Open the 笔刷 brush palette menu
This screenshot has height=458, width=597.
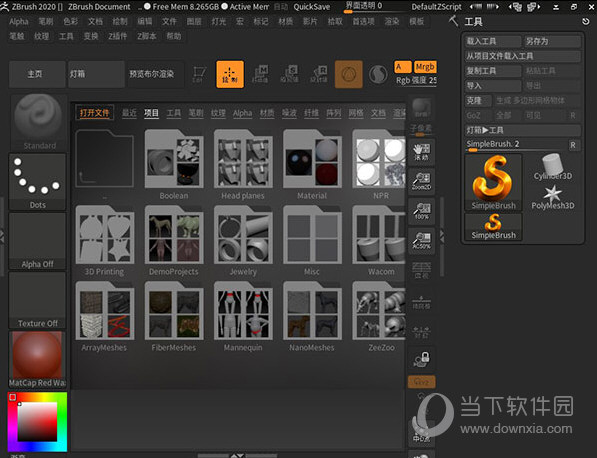[46, 22]
